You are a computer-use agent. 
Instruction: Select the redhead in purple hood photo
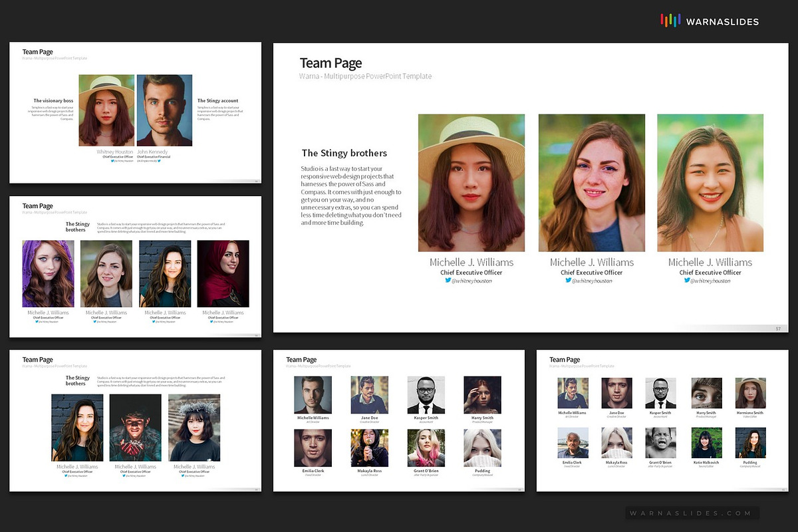(49, 274)
